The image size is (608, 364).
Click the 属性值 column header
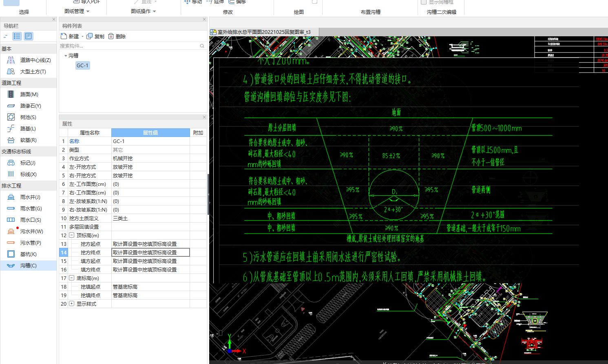pyautogui.click(x=150, y=132)
